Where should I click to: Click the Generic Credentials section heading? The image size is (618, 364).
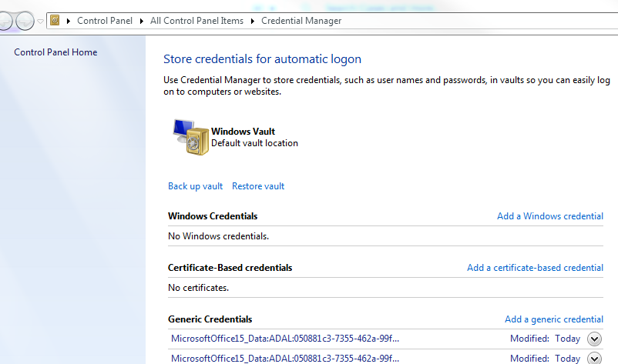click(210, 319)
